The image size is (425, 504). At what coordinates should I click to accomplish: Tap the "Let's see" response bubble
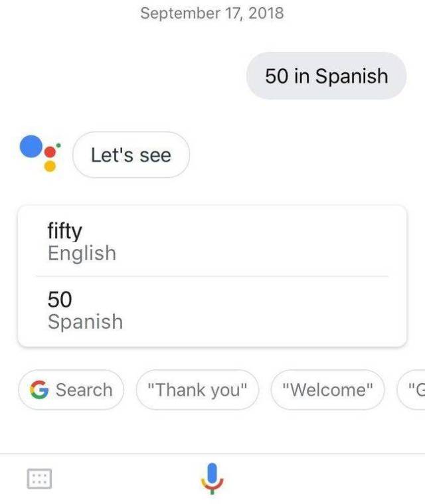pos(131,155)
